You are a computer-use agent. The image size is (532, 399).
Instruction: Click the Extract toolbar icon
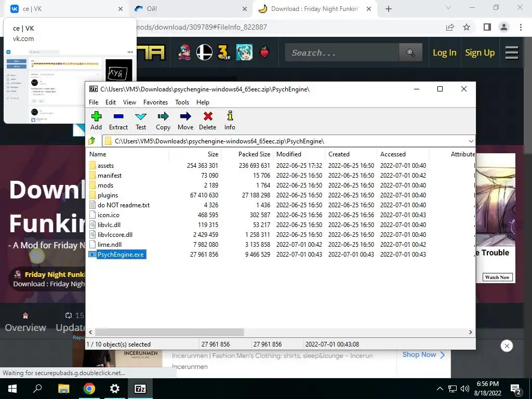tap(118, 121)
